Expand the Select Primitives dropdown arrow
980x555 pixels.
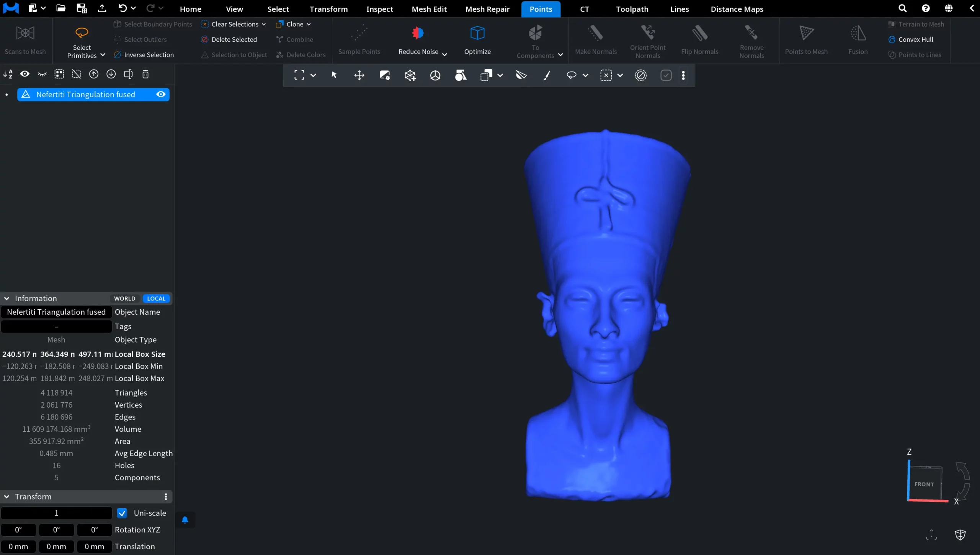tap(103, 55)
